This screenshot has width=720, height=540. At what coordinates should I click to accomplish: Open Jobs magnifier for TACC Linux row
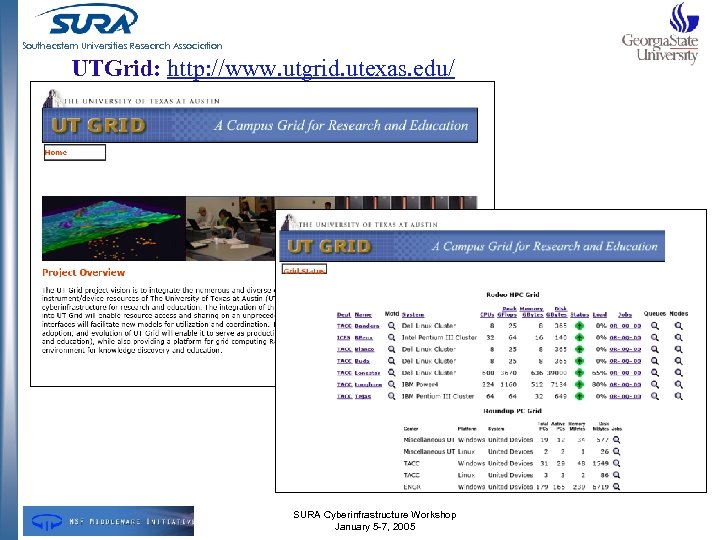[x=616, y=475]
